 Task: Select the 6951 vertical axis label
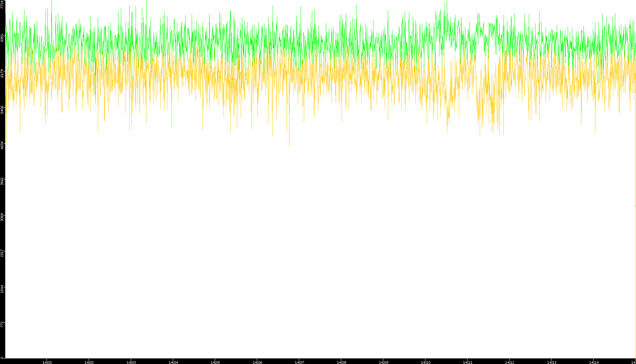coord(2,38)
